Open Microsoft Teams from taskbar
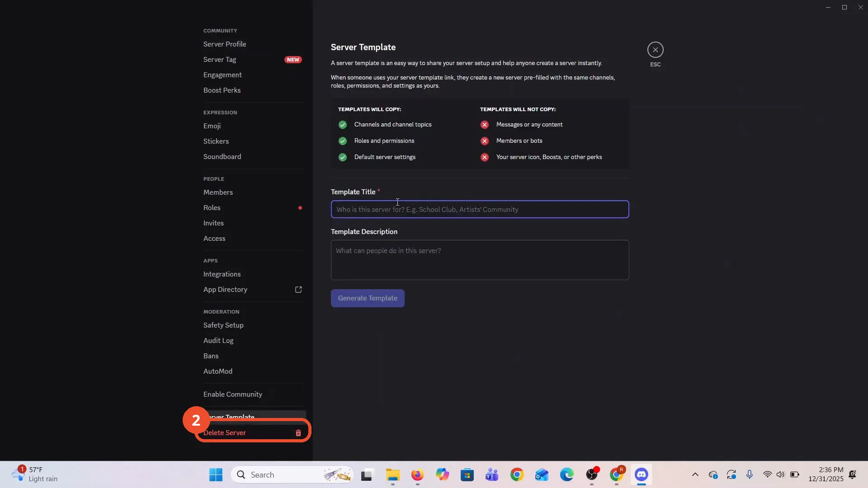Screen dimensions: 868x488 pos(492,475)
